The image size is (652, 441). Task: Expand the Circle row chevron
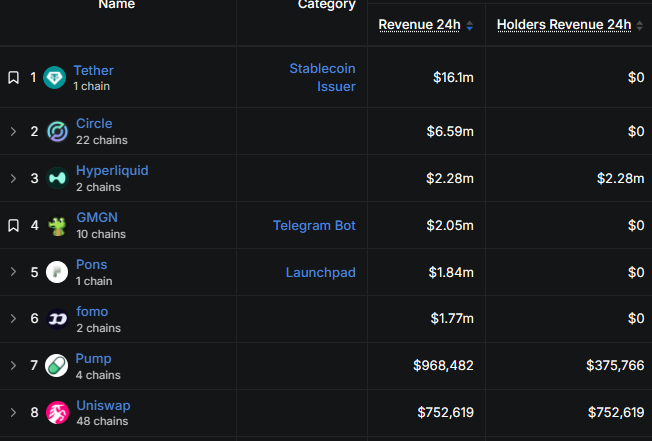tap(13, 131)
